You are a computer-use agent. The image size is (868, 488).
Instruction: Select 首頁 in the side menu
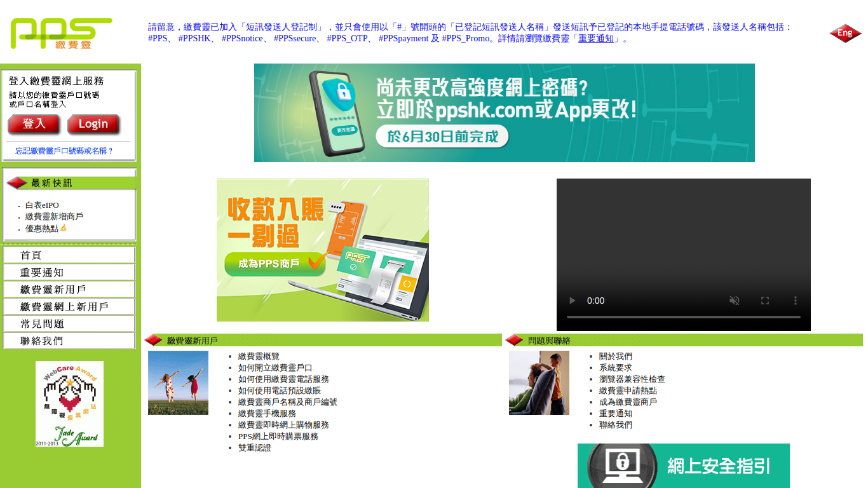coord(69,255)
